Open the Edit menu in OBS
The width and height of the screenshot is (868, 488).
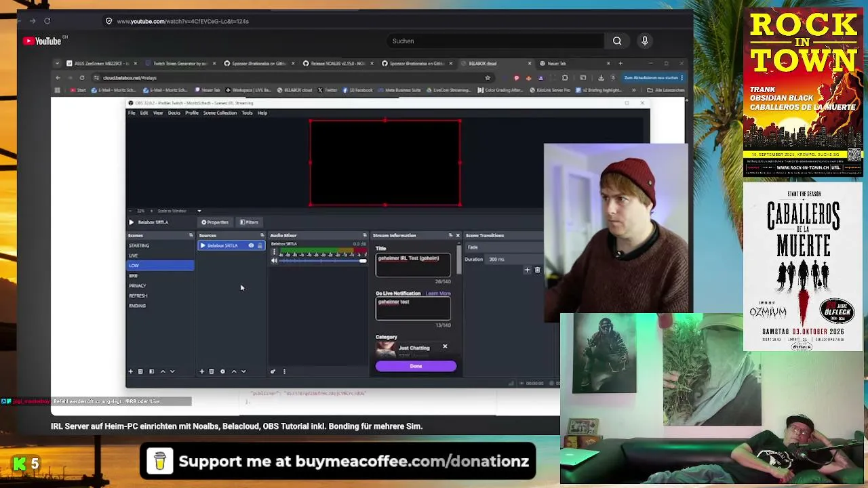[x=144, y=113]
